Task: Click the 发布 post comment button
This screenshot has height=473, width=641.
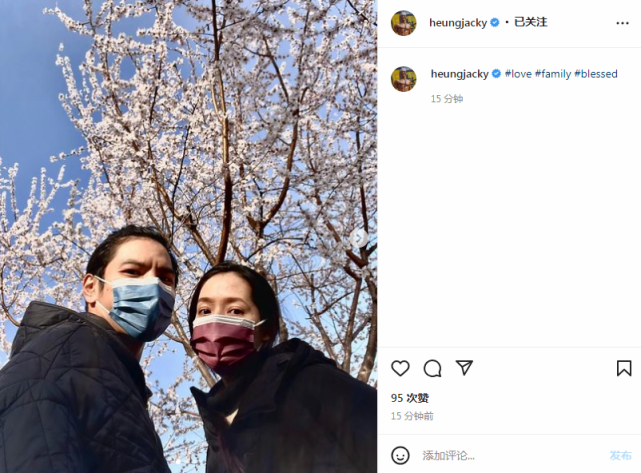Action: click(x=620, y=455)
